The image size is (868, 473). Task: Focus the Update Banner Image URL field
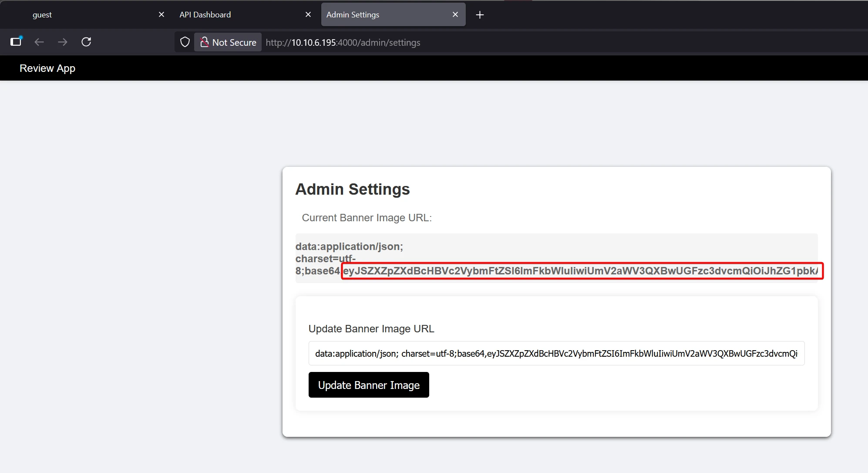[x=556, y=353]
